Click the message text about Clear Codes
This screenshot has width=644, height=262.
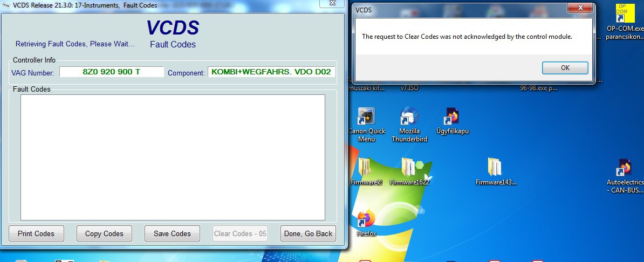click(467, 37)
